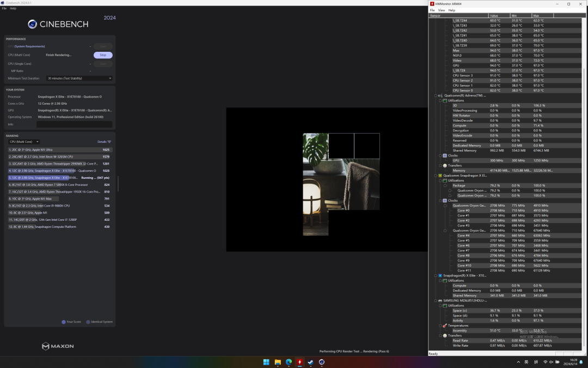Open the Windows Start menu
Screen dimensions: 588x368
[266, 362]
